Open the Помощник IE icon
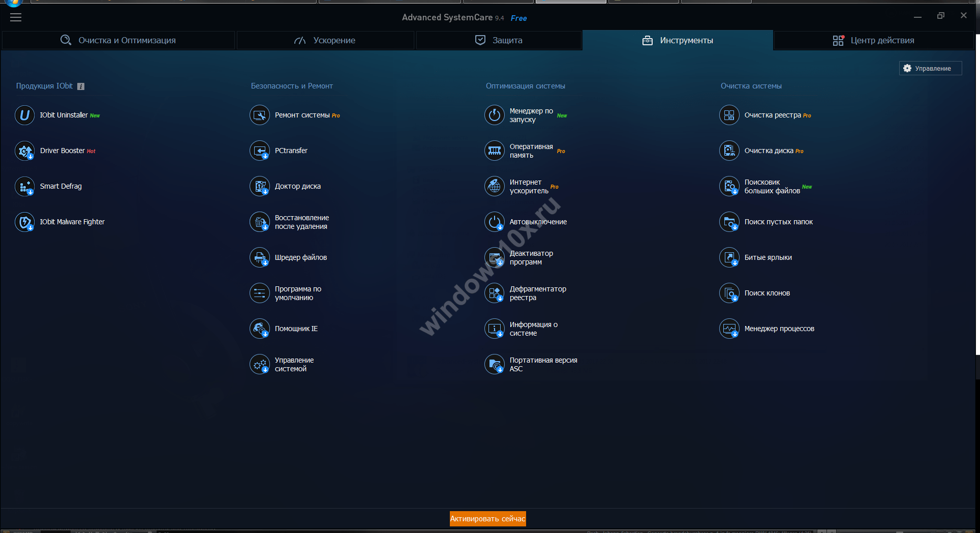Image resolution: width=980 pixels, height=533 pixels. tap(259, 329)
